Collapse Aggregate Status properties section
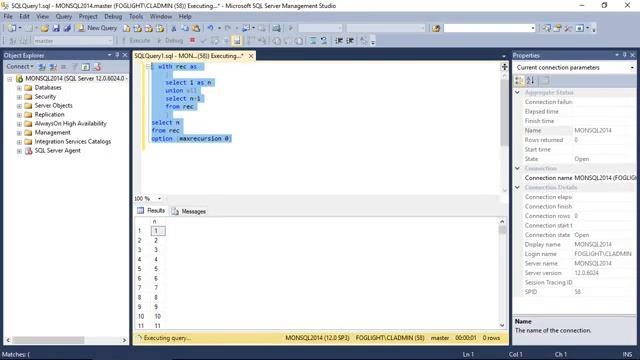This screenshot has height=360, width=640. pyautogui.click(x=517, y=93)
